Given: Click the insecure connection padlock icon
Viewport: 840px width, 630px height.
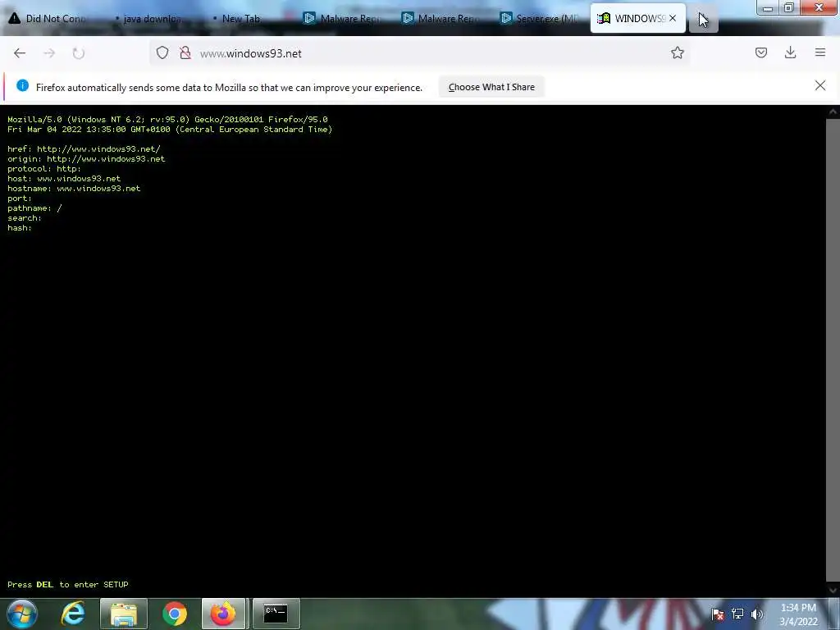Looking at the screenshot, I should (185, 52).
